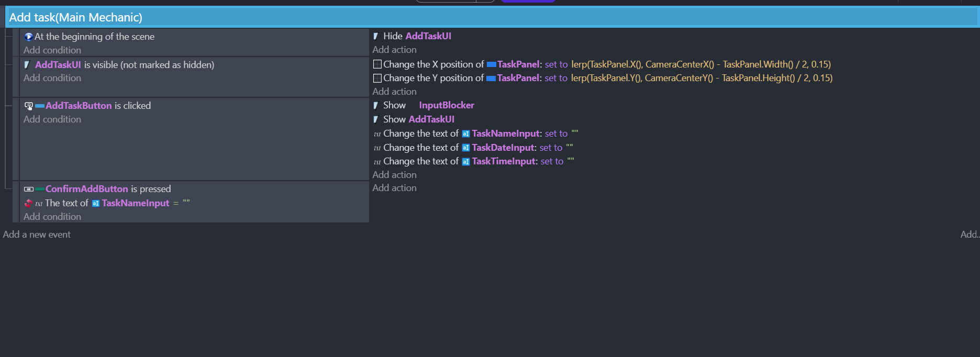Image resolution: width=980 pixels, height=357 pixels.
Task: Add condition under AddTaskButton is clicked
Action: pyautogui.click(x=52, y=119)
